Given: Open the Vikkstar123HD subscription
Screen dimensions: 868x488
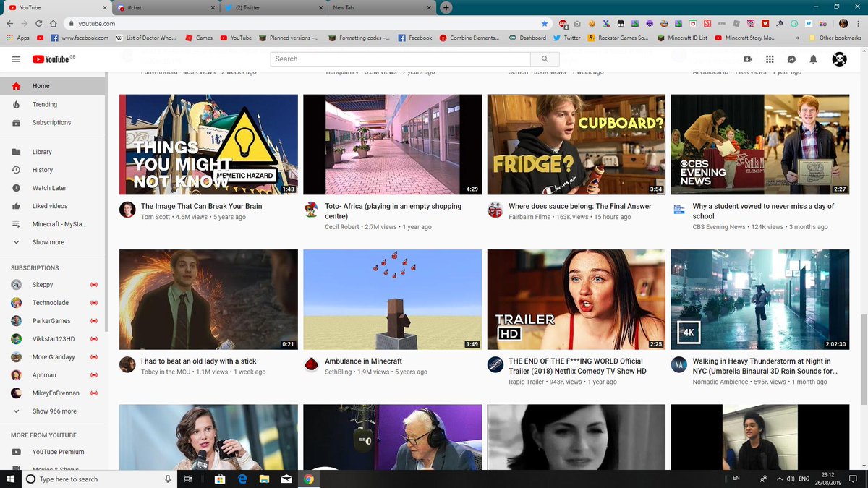Looking at the screenshot, I should [x=53, y=339].
